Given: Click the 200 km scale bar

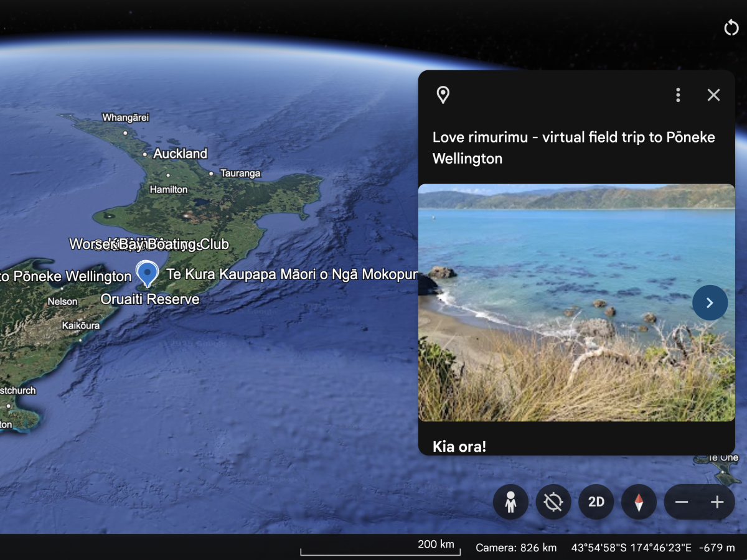Looking at the screenshot, I should (380, 548).
